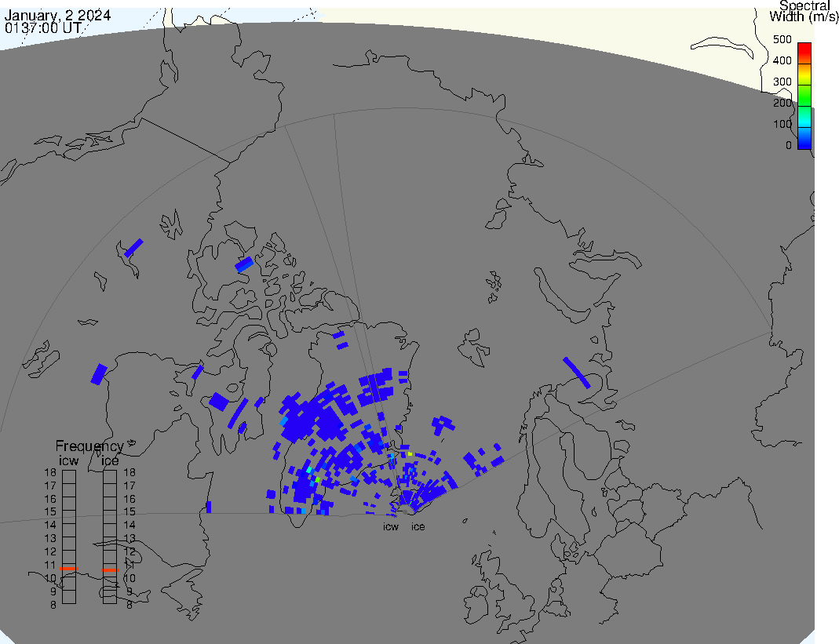This screenshot has height=644, width=839.
Task: Click the "8" label beside the icw frequency bar
Action: coord(53,605)
